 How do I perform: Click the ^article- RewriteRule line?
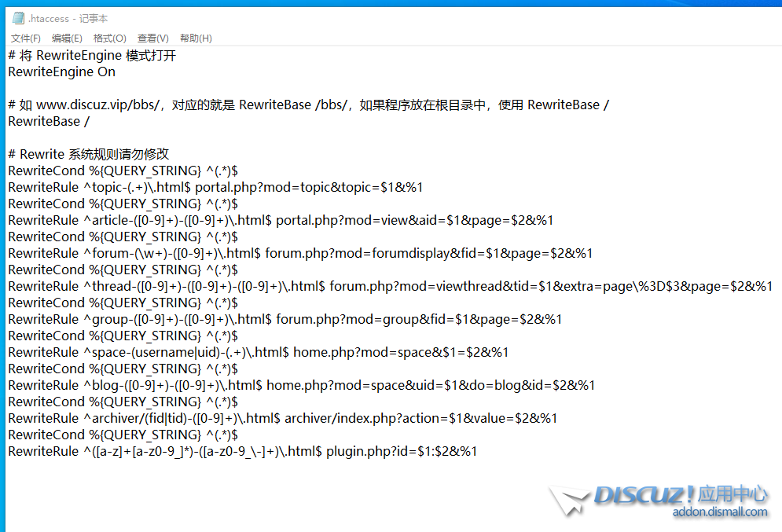(x=281, y=220)
